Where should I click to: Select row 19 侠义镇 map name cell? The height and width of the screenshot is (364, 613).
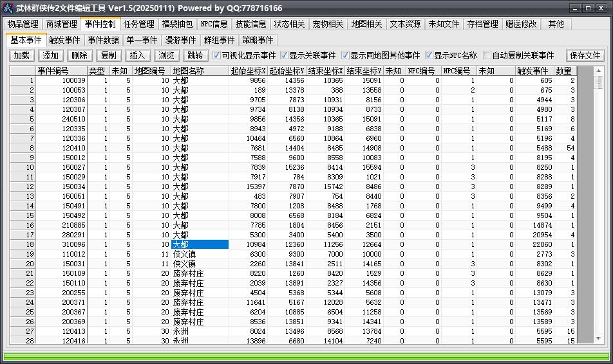coord(200,254)
